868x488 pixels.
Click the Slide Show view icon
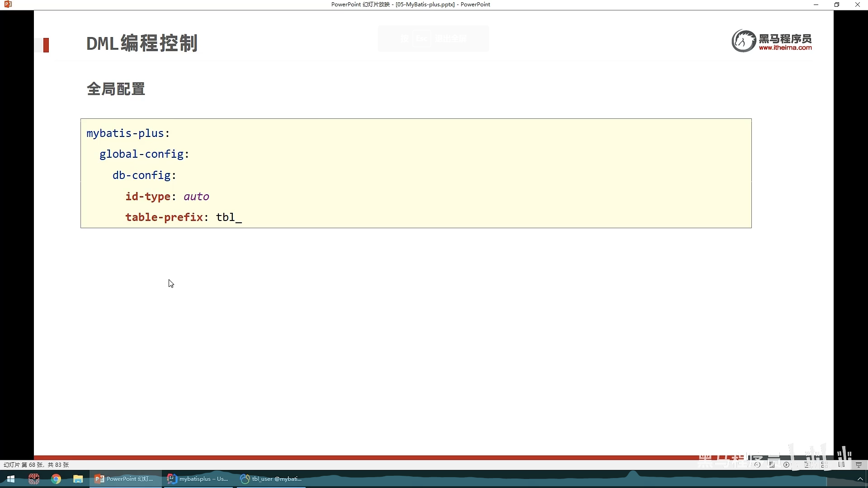859,465
